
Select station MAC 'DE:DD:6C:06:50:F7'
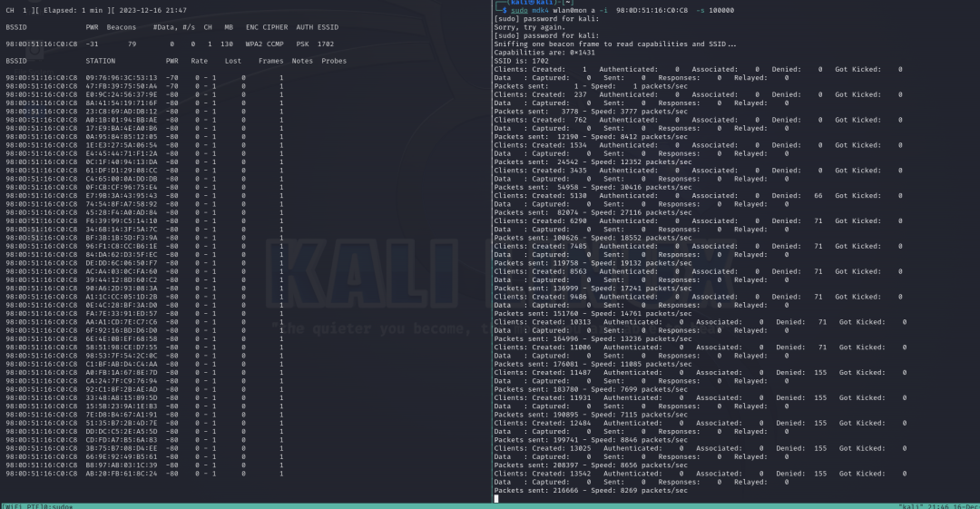pos(122,263)
